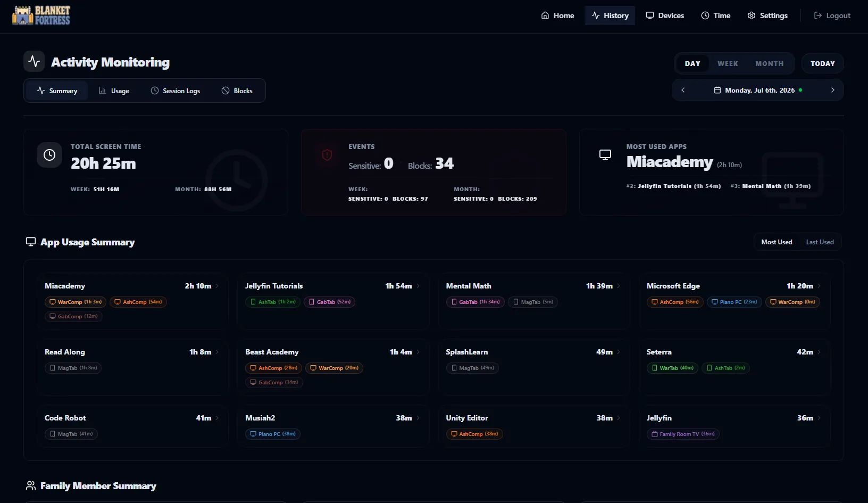Click the GabTab (1h 34m) chip under Mental Math
Screen dimensions: 868x503
coord(475,302)
